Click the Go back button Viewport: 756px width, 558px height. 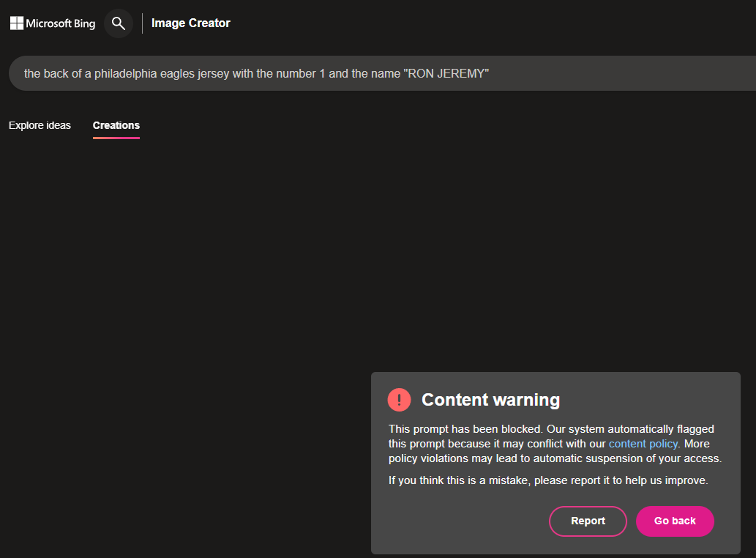tap(675, 521)
